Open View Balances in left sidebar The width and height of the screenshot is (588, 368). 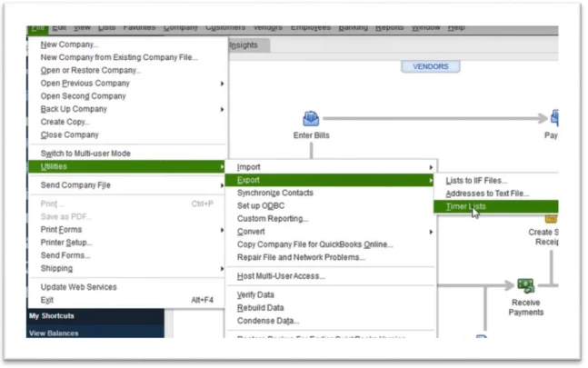(54, 333)
